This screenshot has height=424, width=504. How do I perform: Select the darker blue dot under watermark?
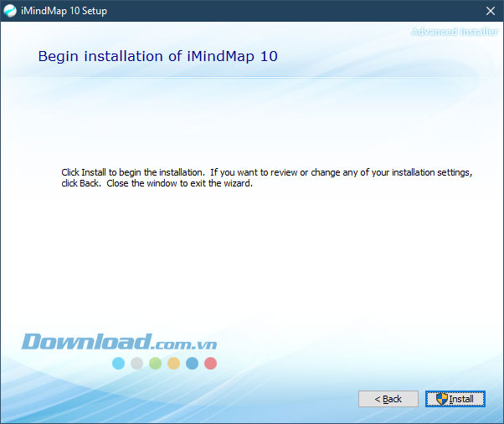tap(192, 363)
